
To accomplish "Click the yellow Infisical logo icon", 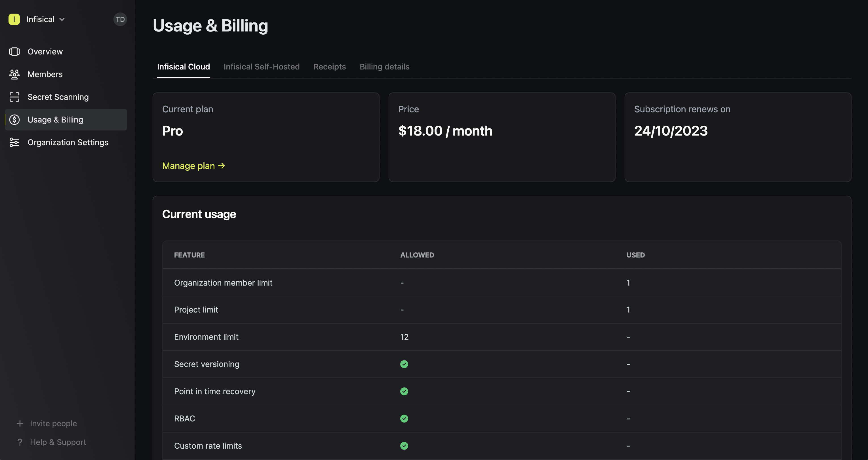I will pos(14,19).
